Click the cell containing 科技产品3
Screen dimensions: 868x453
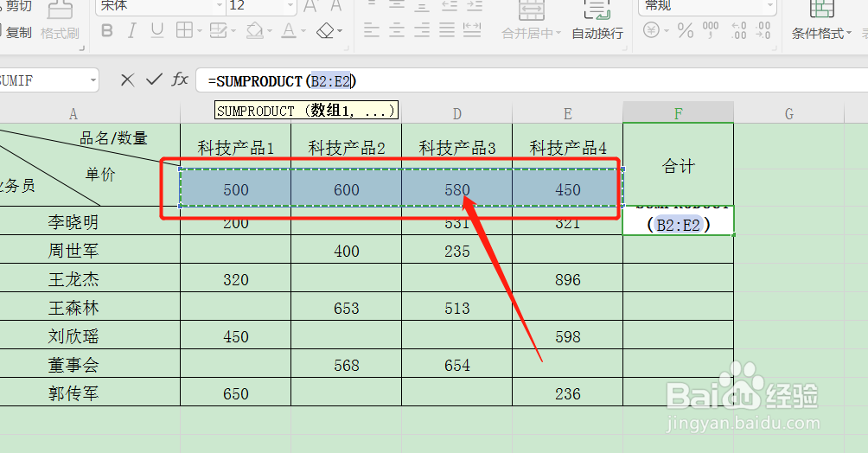457,147
